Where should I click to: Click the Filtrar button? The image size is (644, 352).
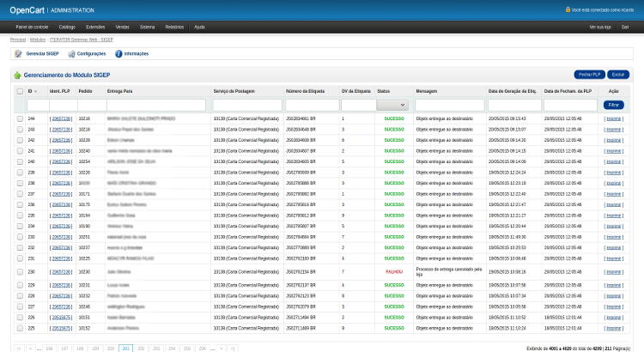(614, 105)
